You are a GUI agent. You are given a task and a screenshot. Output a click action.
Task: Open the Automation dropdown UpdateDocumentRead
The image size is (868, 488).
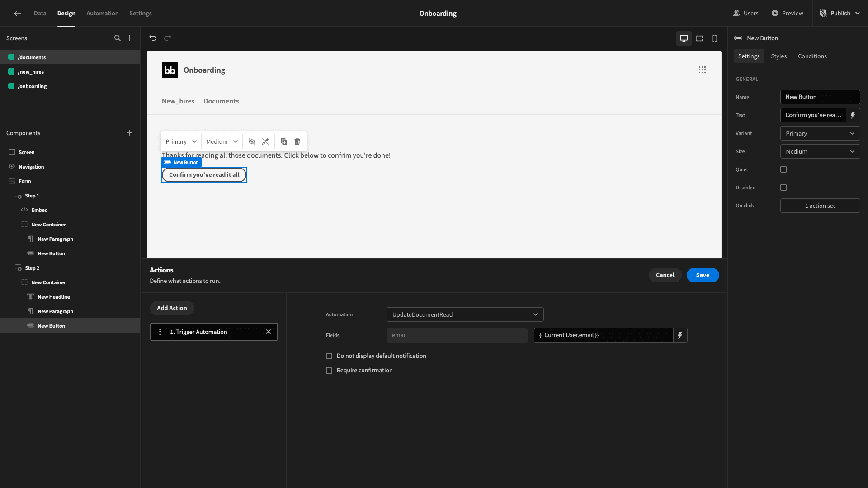[x=465, y=314]
